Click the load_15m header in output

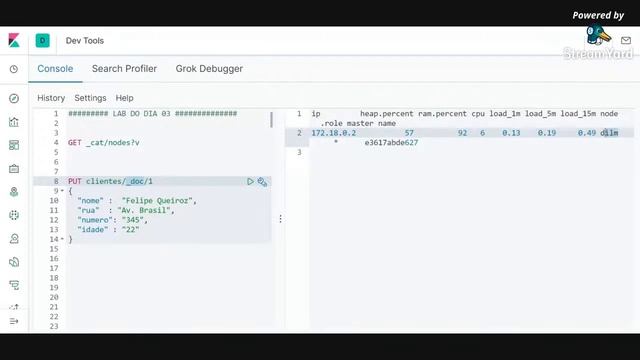tap(578, 113)
